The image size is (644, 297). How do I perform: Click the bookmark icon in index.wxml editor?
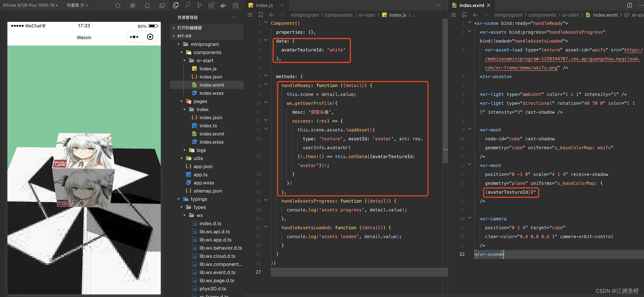point(464,15)
